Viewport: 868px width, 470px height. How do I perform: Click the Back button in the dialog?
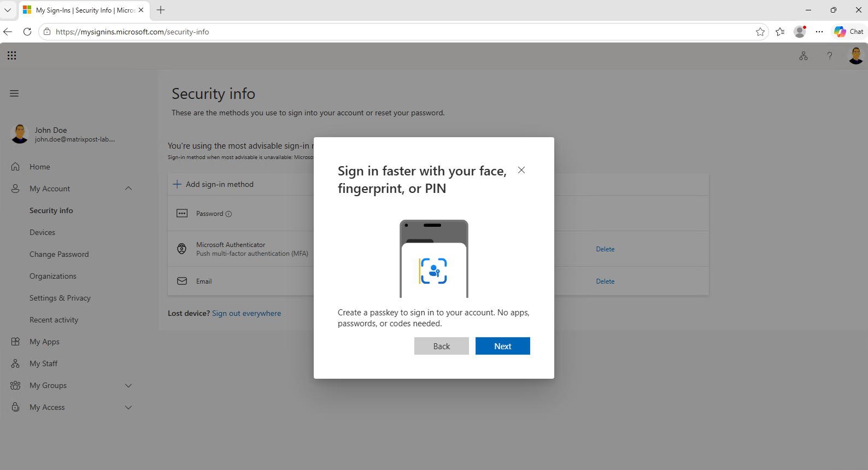[442, 346]
